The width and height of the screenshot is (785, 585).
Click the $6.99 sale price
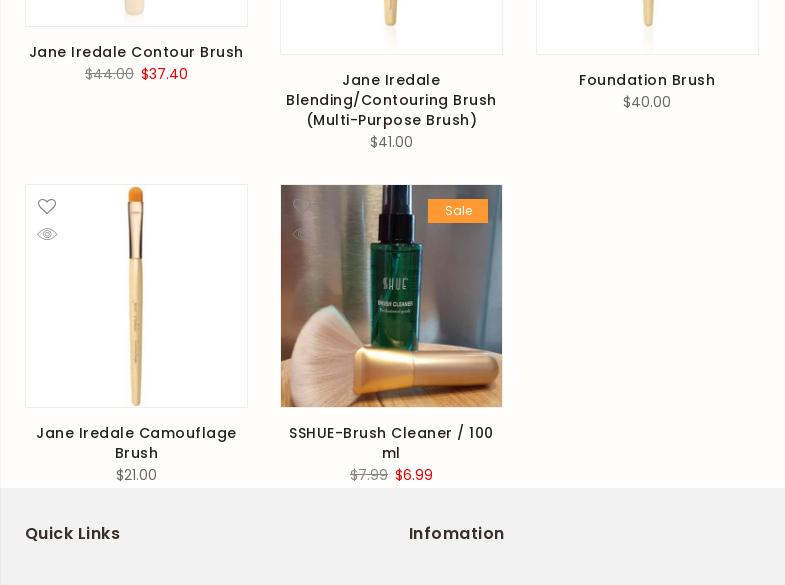pos(414,475)
